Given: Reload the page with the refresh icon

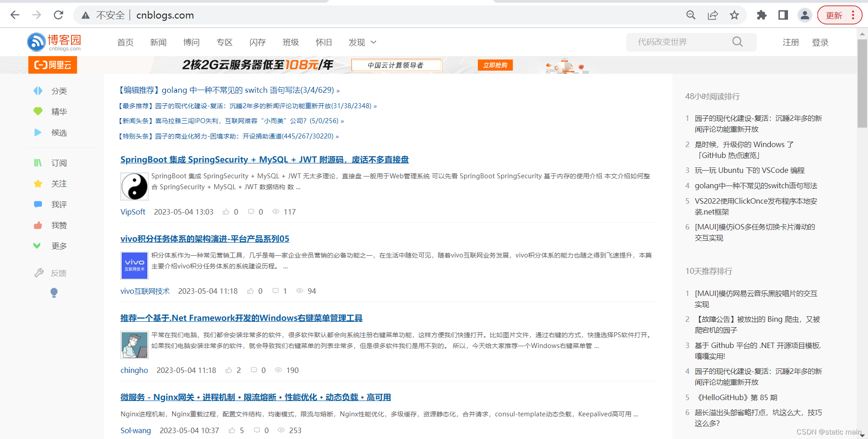Looking at the screenshot, I should click(58, 15).
